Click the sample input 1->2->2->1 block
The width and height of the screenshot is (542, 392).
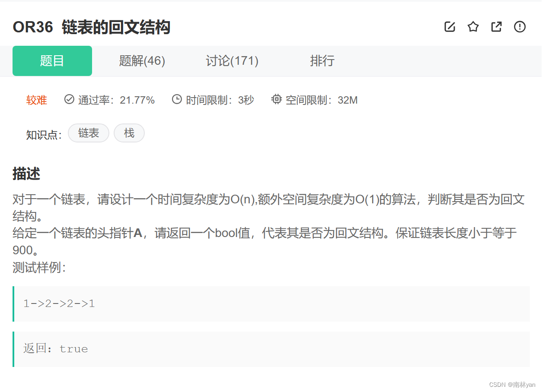pos(59,303)
